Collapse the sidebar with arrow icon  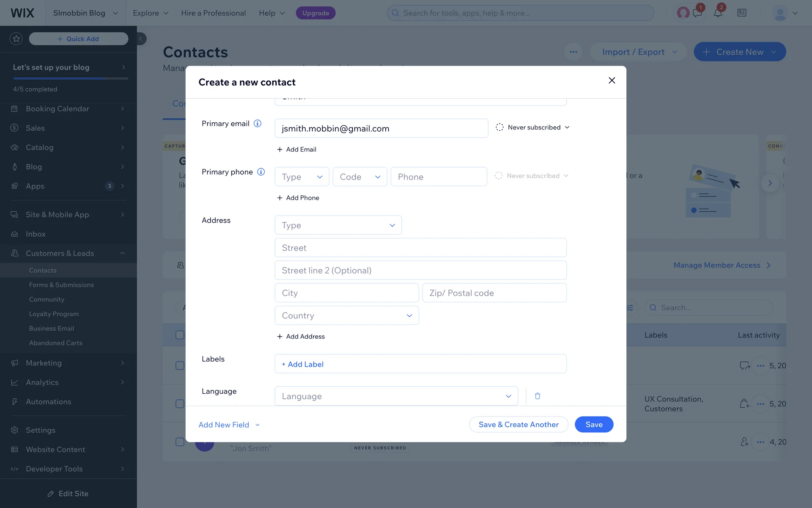(141, 39)
